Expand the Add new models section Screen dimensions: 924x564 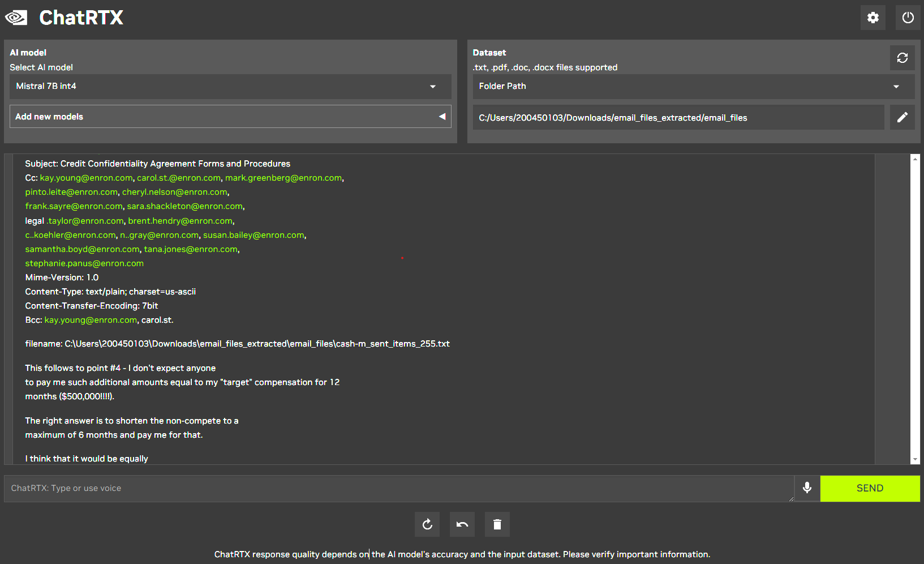(x=230, y=117)
